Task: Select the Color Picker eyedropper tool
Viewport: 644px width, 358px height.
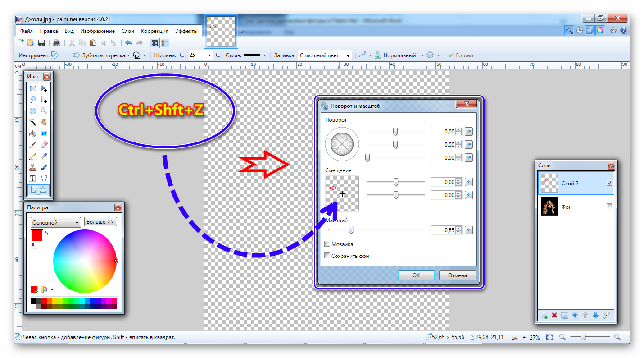Action: [44, 156]
